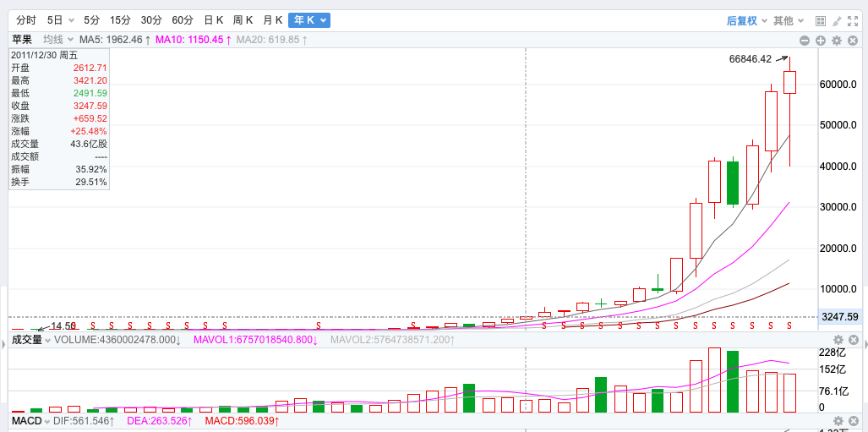
Task: Open MACD panel settings gear
Action: pyautogui.click(x=837, y=420)
